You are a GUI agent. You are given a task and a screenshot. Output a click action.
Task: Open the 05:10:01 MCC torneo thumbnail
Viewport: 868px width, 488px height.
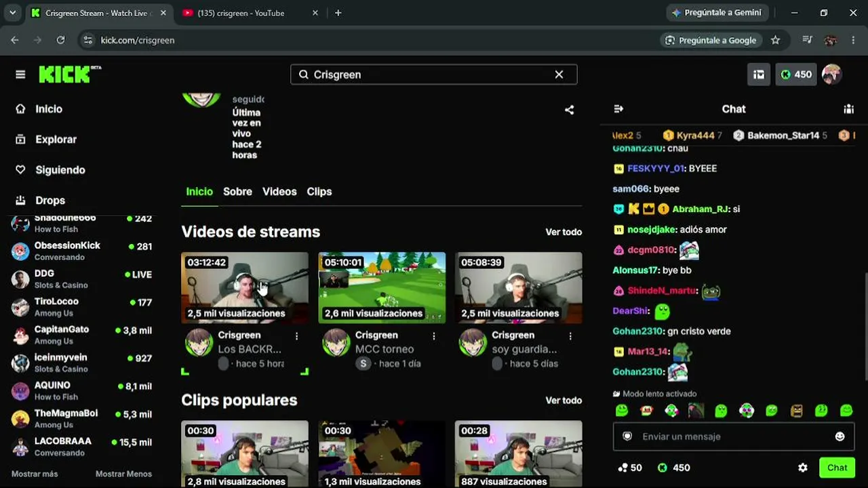(382, 288)
